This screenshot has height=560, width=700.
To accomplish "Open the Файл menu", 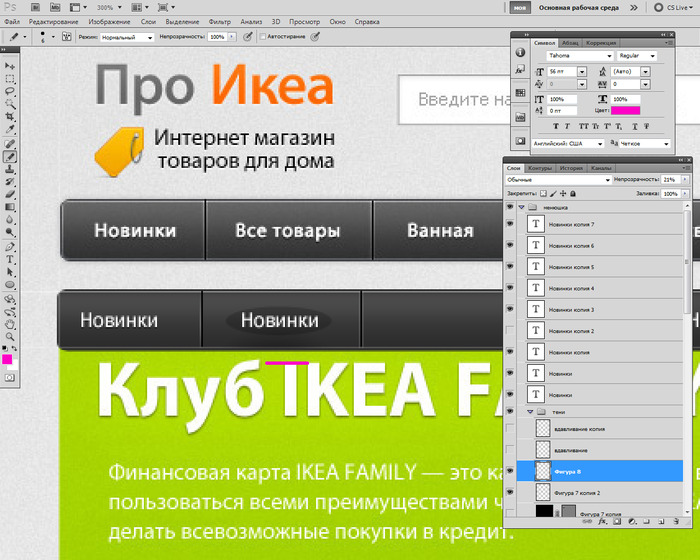I will point(12,21).
